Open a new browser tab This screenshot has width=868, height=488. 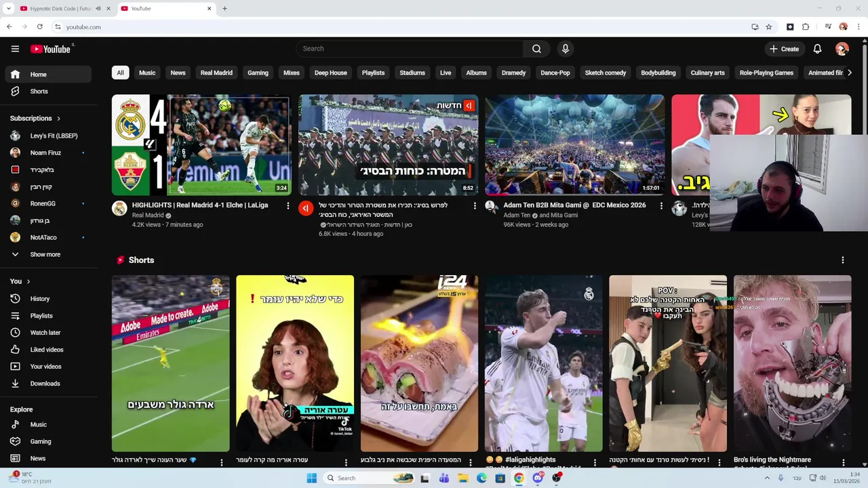(x=224, y=9)
